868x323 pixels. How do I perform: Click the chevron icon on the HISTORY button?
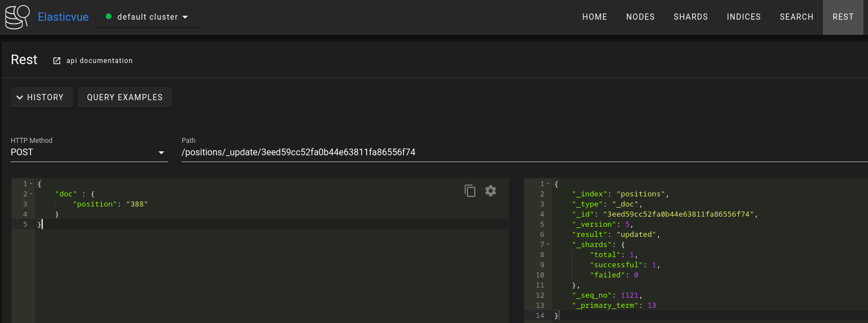coord(20,97)
